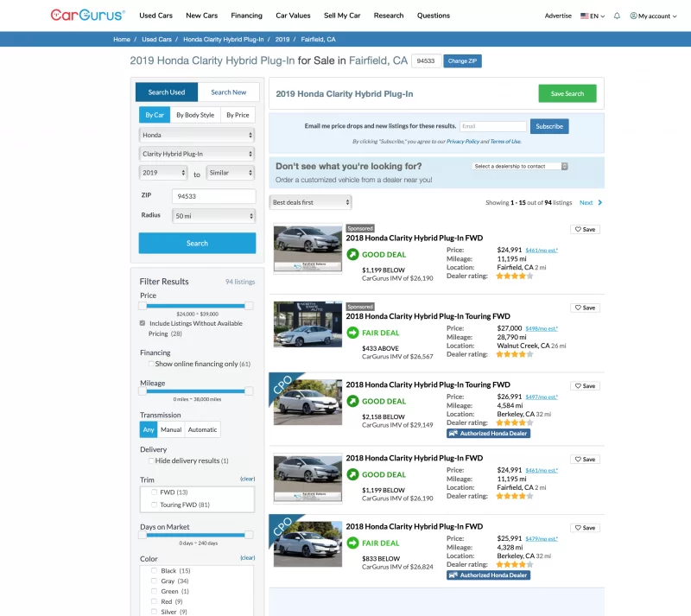Expand the Radius 50 mi dropdown

click(x=213, y=216)
